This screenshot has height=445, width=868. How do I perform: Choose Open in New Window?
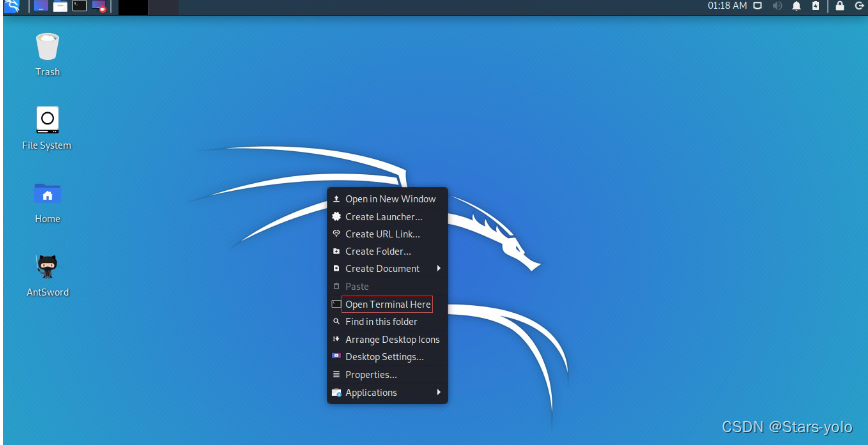coord(388,199)
